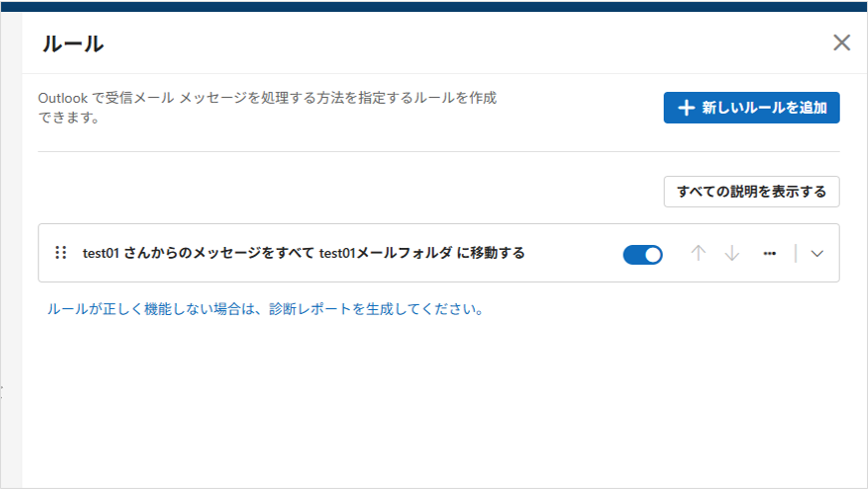This screenshot has height=489, width=868.
Task: Click the gray background strip left of dialog
Action: click(11, 250)
